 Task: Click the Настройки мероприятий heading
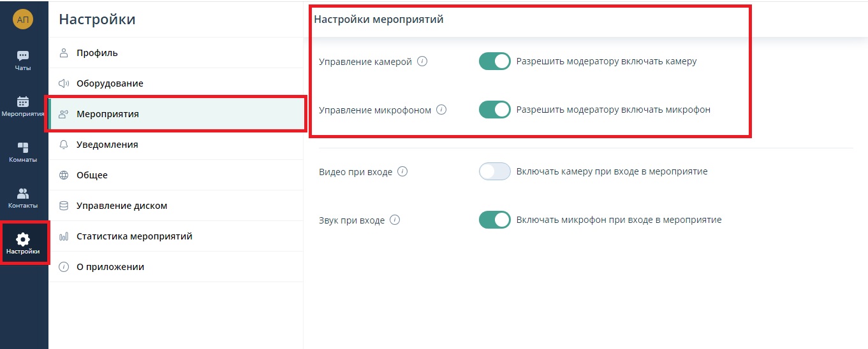pyautogui.click(x=379, y=20)
